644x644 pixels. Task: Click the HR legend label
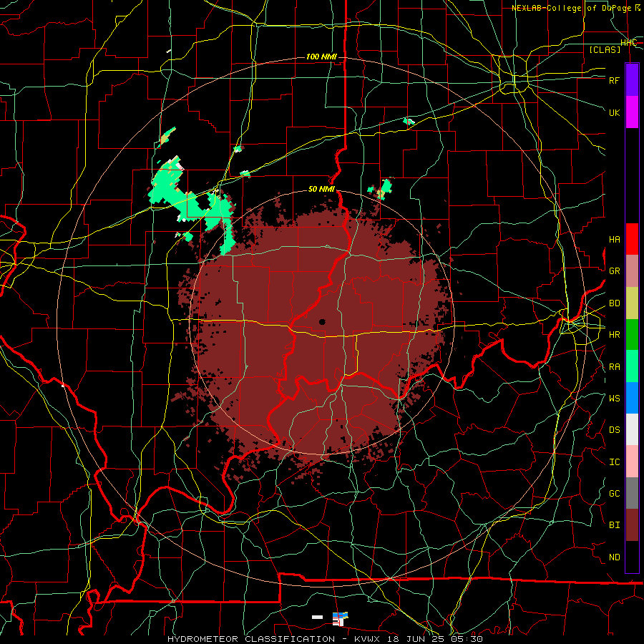click(x=615, y=335)
